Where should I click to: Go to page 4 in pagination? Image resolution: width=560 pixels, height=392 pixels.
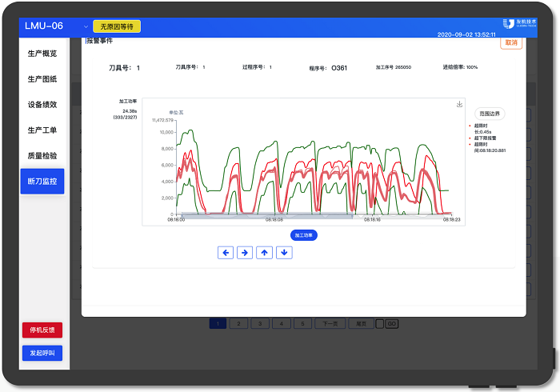click(x=282, y=324)
